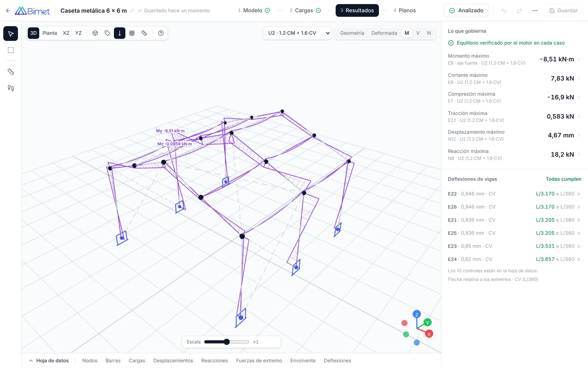The height and width of the screenshot is (368, 588).
Task: Toggle loads display down-arrow icon
Action: point(119,33)
